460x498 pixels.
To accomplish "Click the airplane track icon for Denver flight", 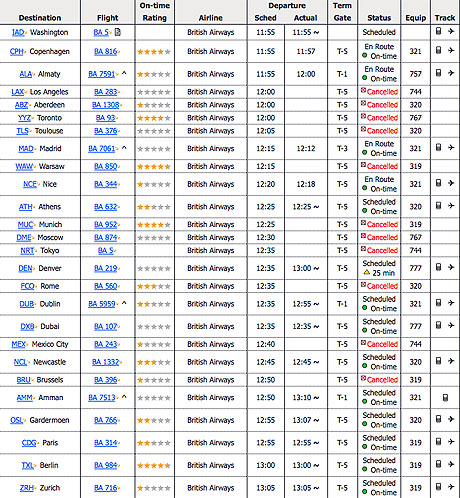I will (451, 267).
